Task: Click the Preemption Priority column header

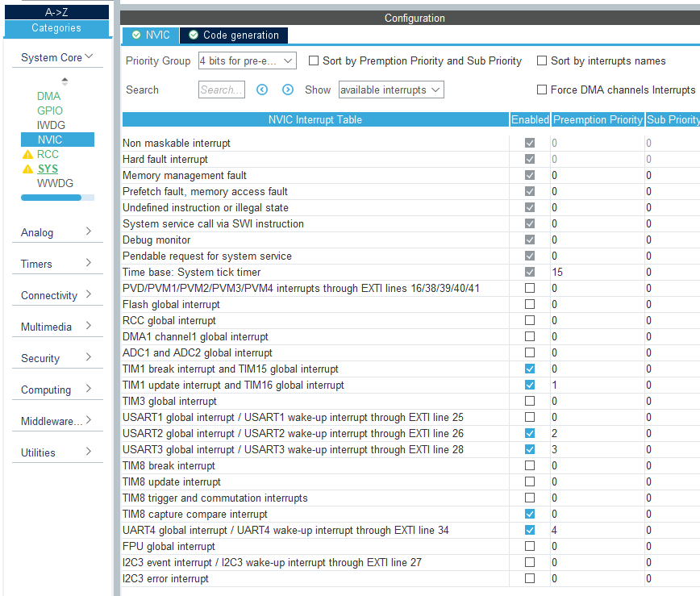Action: [x=598, y=119]
